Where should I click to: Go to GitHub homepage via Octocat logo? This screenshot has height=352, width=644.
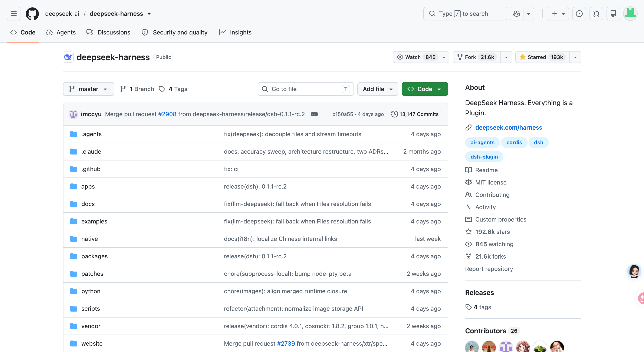pos(32,13)
